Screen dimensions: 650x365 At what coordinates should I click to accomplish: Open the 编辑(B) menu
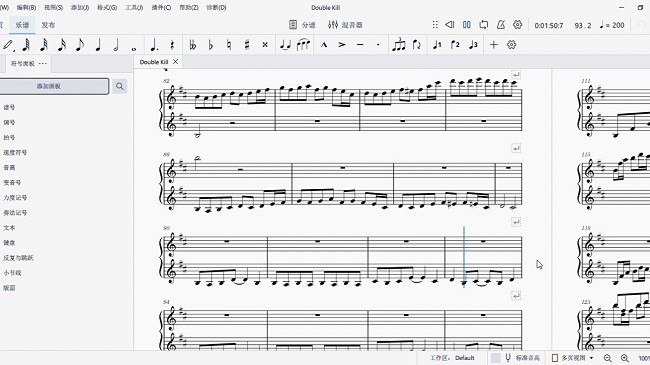tap(26, 7)
